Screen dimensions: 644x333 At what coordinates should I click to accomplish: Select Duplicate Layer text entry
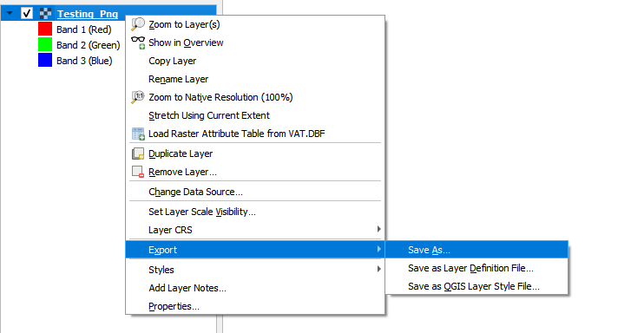pos(181,153)
